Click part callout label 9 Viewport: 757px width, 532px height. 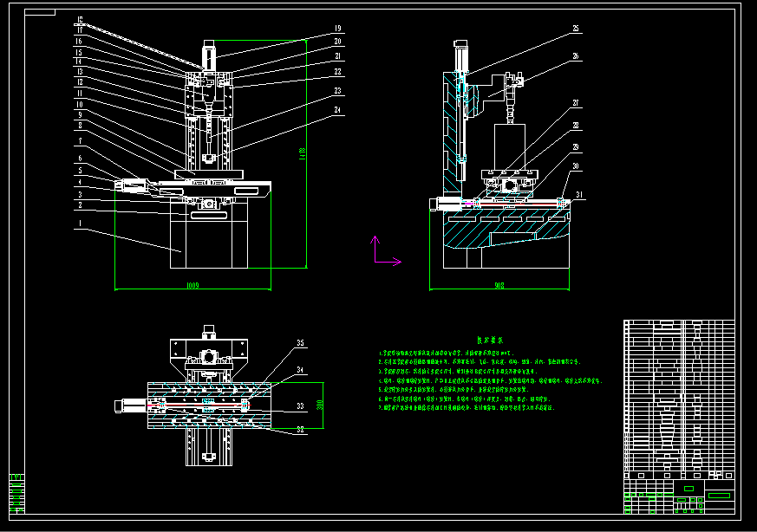pyautogui.click(x=80, y=114)
